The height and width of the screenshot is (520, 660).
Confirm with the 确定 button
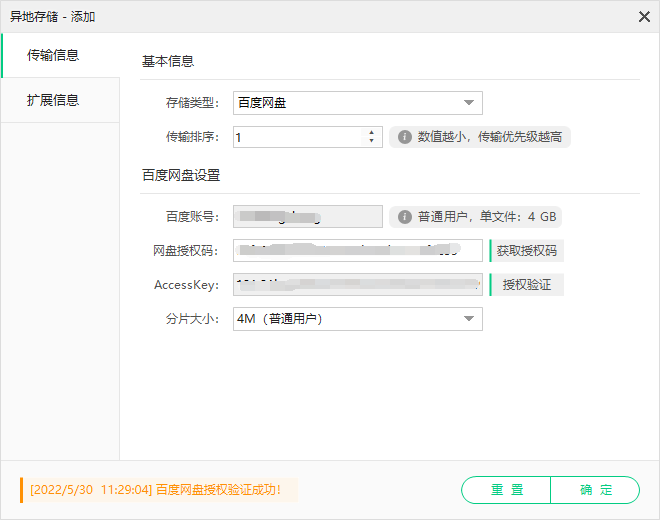[595, 490]
